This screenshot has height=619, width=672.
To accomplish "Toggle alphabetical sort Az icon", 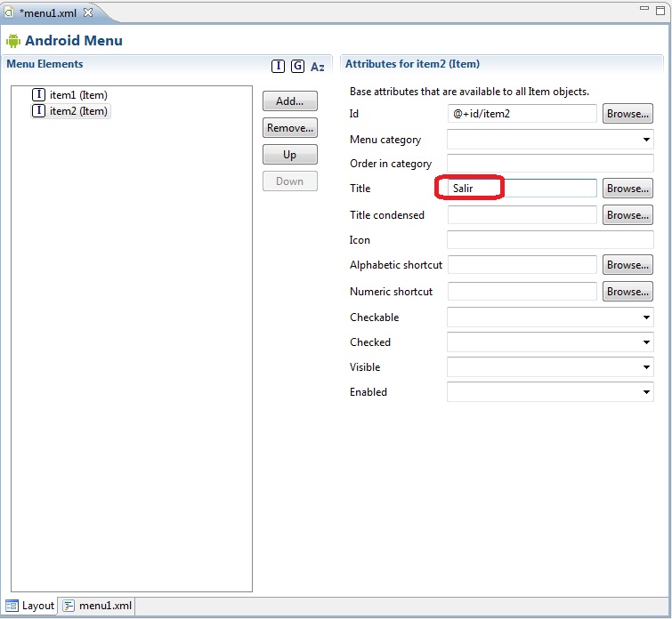I will (x=317, y=67).
